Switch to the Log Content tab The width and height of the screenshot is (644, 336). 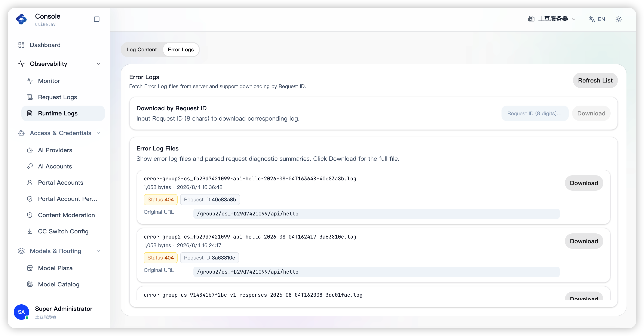click(141, 49)
